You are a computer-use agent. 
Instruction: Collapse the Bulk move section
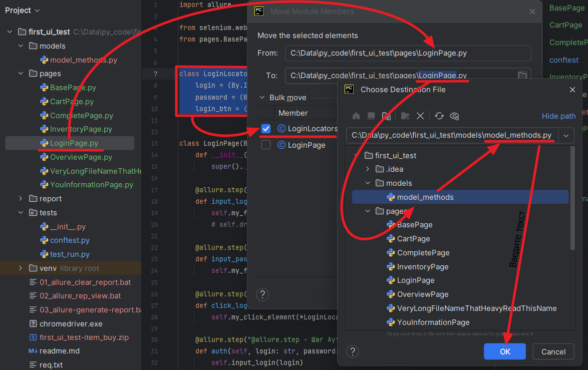pos(262,98)
